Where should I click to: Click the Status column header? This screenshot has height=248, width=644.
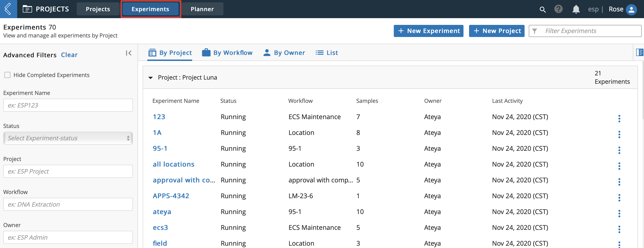point(228,101)
